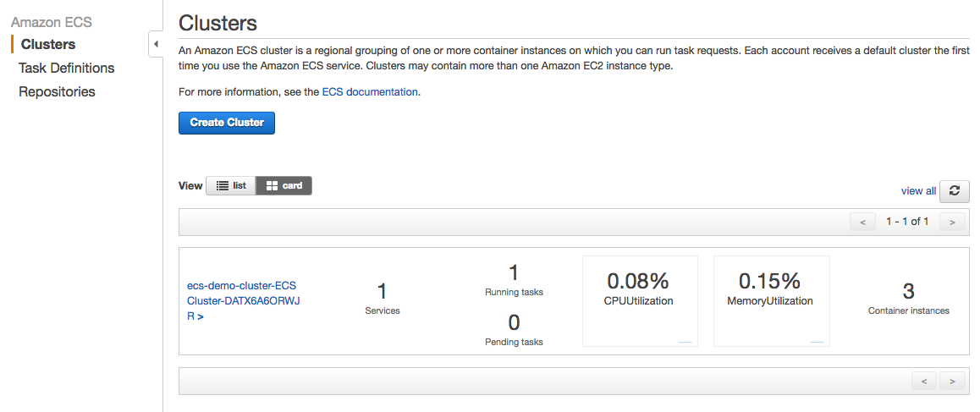This screenshot has height=412, width=980.
Task: Open Clusters in the sidebar
Action: click(x=48, y=44)
